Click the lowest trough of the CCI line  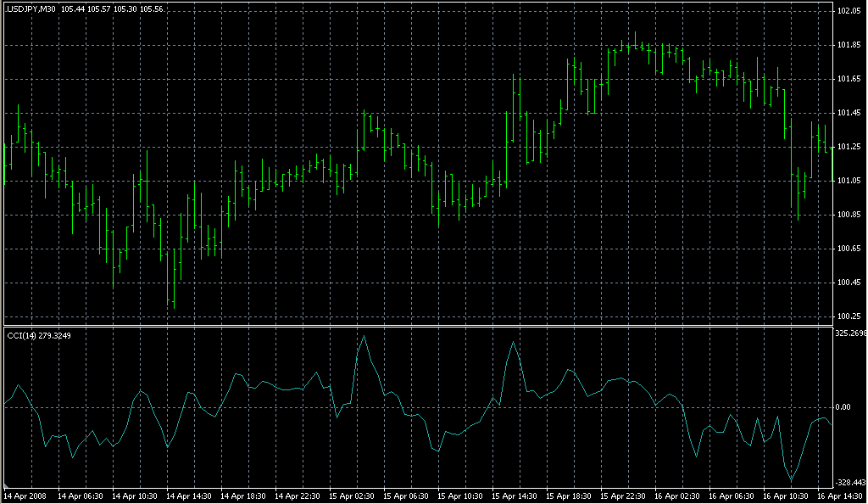pyautogui.click(x=792, y=481)
